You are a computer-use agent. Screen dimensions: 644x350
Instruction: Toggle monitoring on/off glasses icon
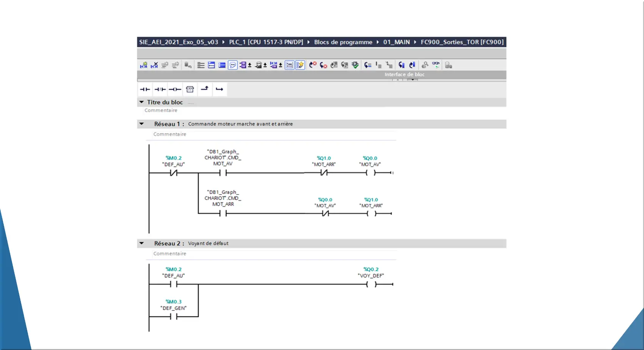click(436, 65)
